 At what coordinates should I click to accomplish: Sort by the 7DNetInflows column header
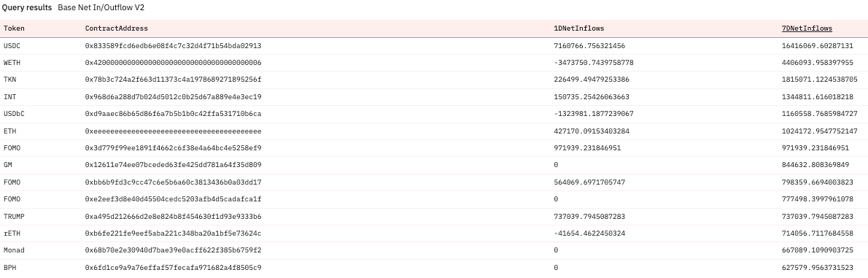point(807,28)
